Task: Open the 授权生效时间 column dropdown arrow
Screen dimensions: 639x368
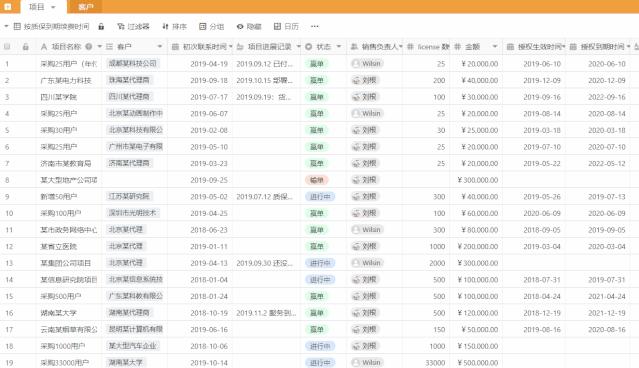Action: pyautogui.click(x=564, y=47)
